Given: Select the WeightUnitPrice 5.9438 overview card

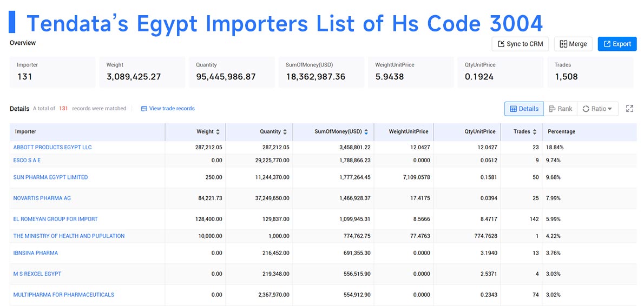Looking at the screenshot, I should point(411,72).
